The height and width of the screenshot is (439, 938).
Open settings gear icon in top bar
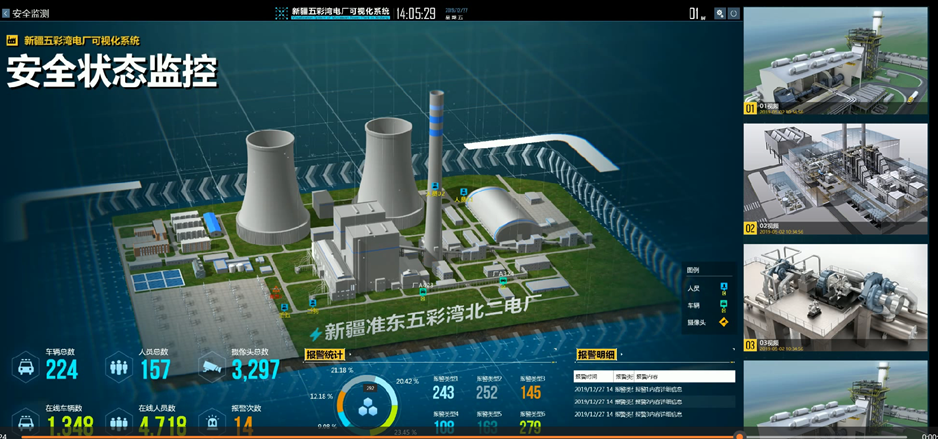coord(720,13)
